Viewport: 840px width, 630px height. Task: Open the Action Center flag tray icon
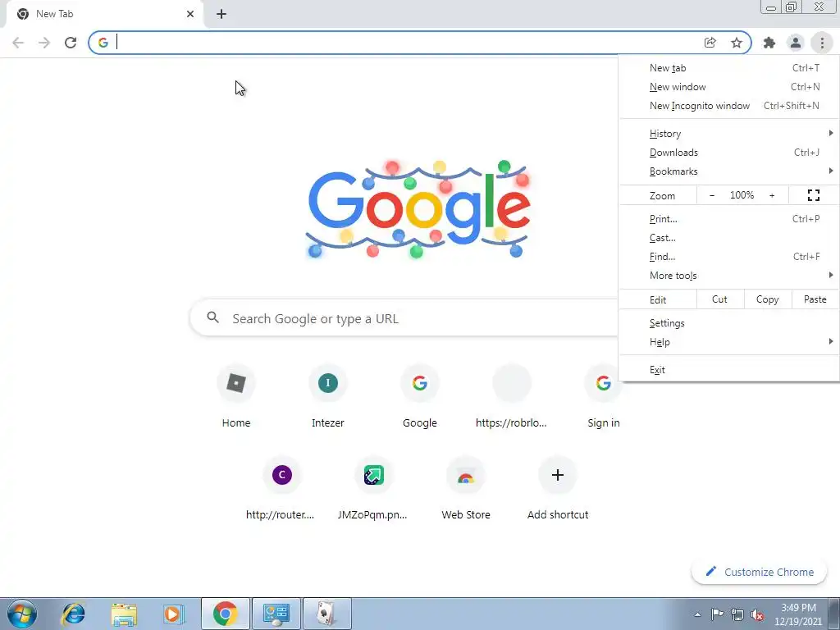[x=717, y=614]
